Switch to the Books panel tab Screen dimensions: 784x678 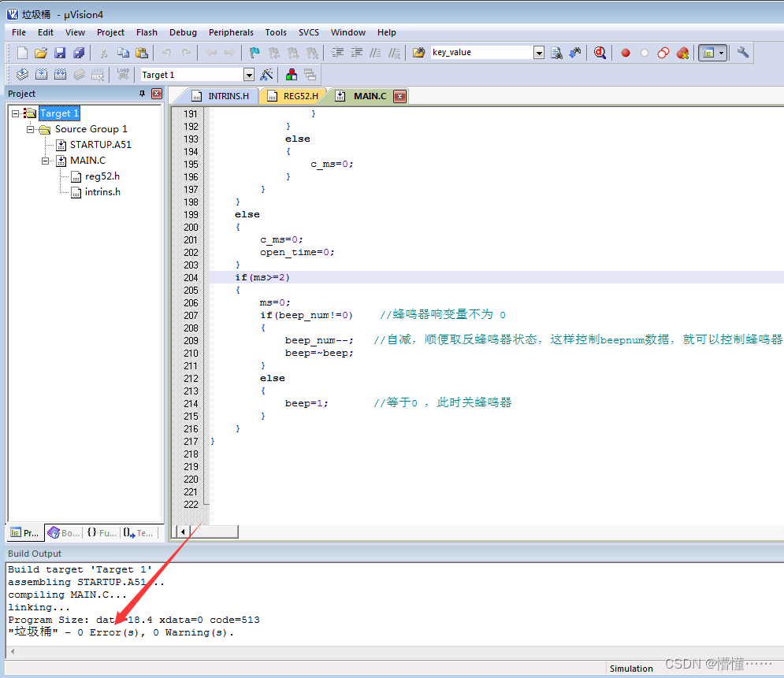64,533
